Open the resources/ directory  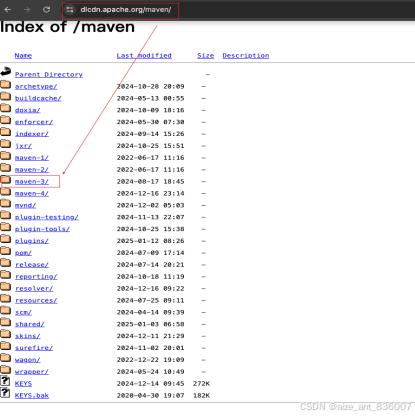(x=36, y=301)
